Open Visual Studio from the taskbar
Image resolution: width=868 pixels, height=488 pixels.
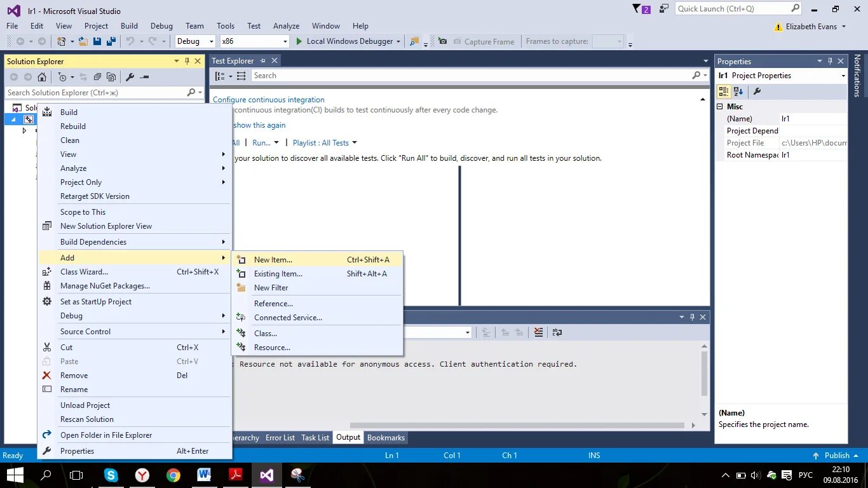coord(267,475)
